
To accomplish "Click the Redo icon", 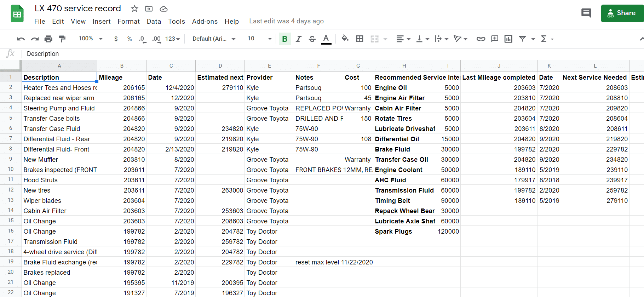I will tap(35, 39).
